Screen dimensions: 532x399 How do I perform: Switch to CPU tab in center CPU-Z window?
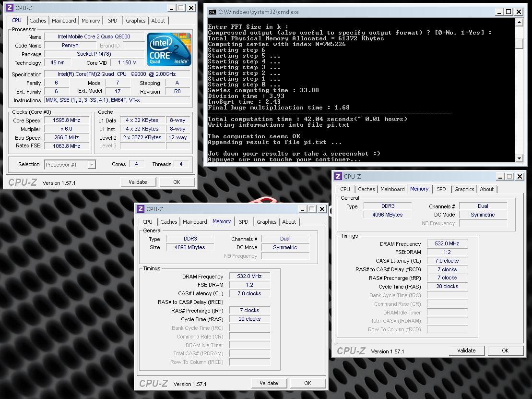point(147,222)
